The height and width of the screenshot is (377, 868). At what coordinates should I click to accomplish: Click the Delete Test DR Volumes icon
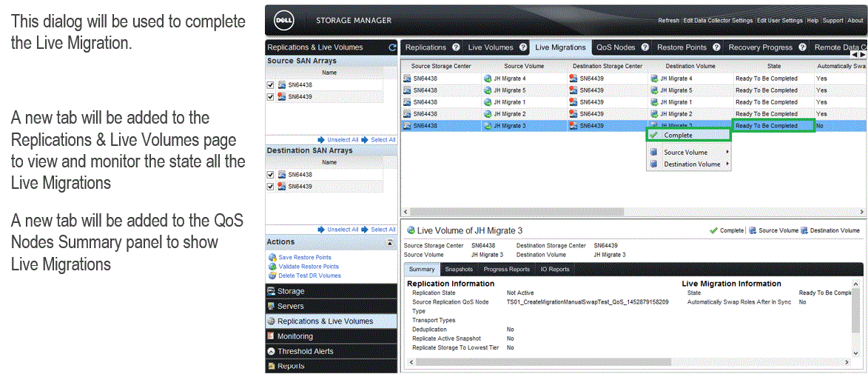click(272, 276)
